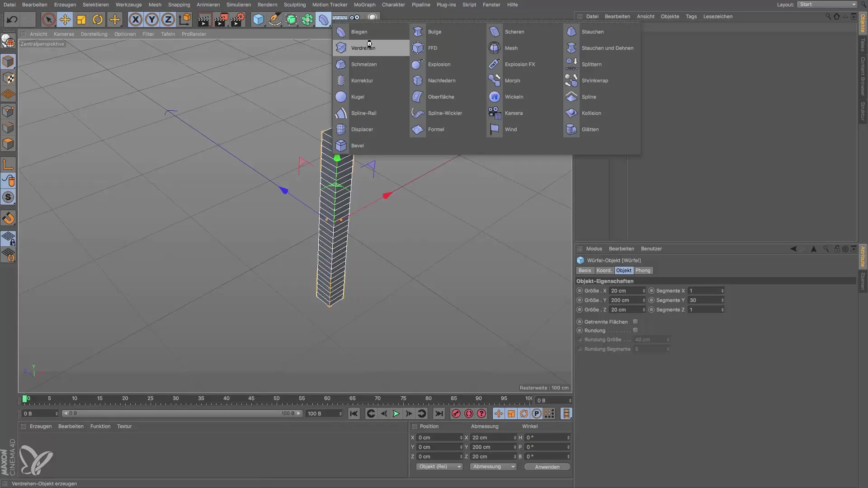Click frame 50 on timeline ruler
The width and height of the screenshot is (868, 488).
click(276, 399)
